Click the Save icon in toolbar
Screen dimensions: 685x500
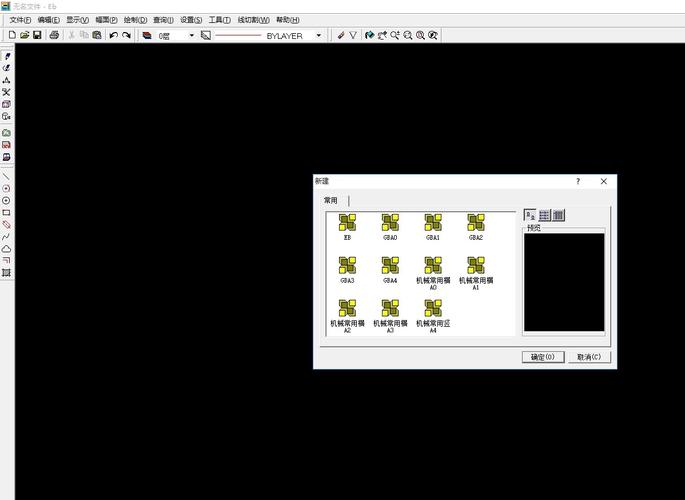[x=37, y=35]
